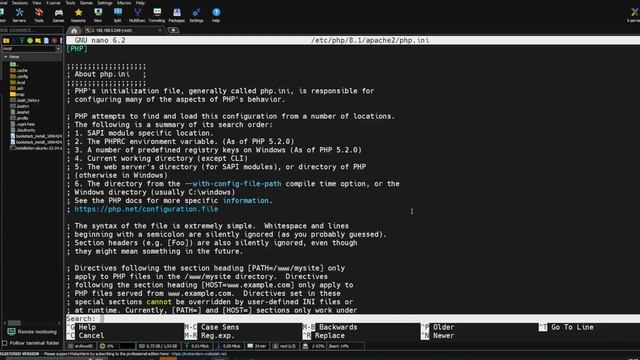This screenshot has height=360, width=640.
Task: Click the parent directory '..' folder icon
Action: coord(13,64)
